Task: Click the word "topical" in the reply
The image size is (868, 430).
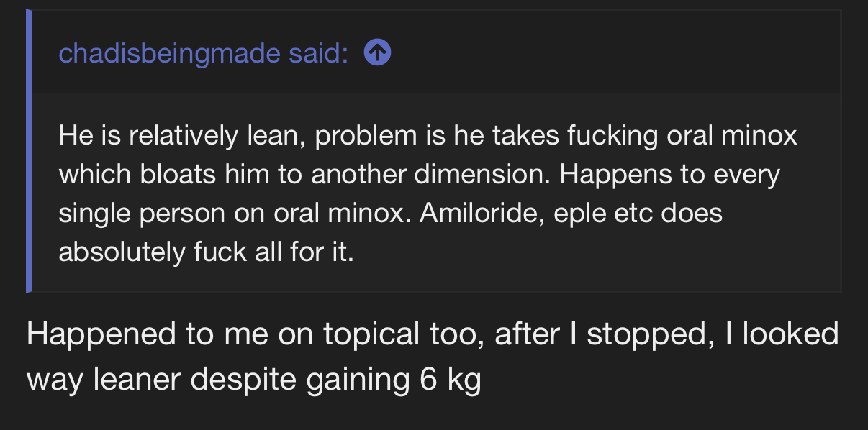Action: [x=371, y=335]
